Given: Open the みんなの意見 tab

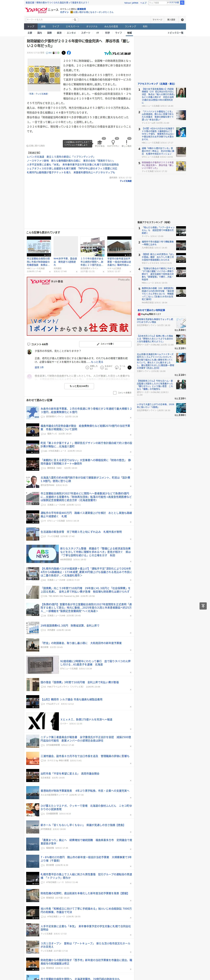Looking at the screenshot, I should 111,27.
